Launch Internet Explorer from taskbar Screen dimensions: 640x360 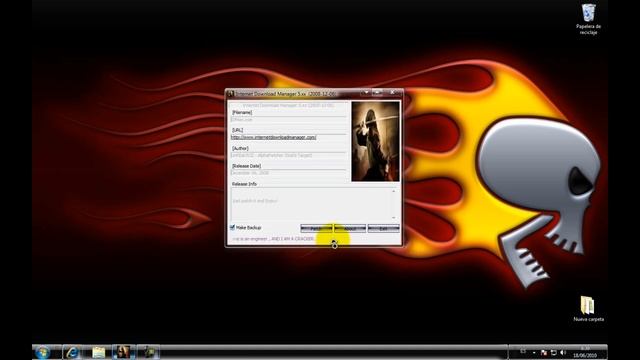click(x=72, y=352)
